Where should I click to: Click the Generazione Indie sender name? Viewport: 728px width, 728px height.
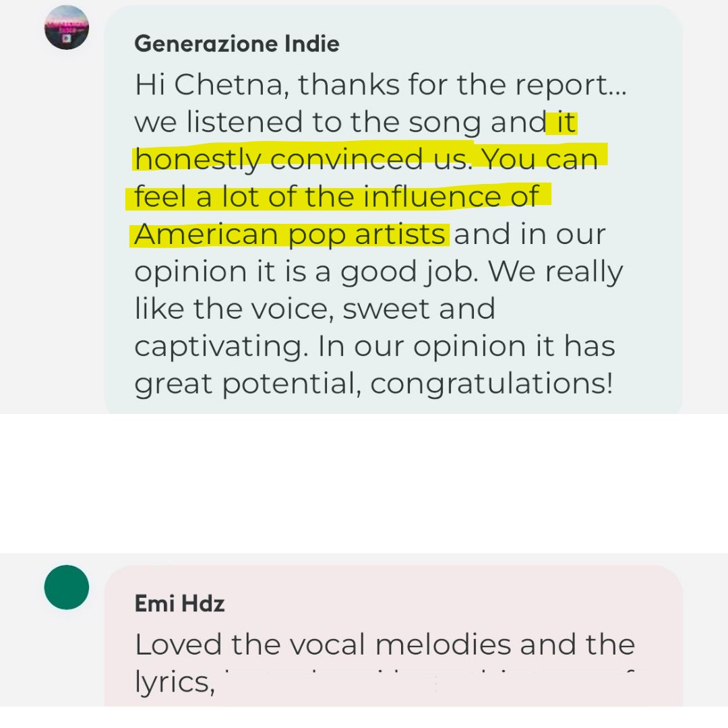[237, 44]
